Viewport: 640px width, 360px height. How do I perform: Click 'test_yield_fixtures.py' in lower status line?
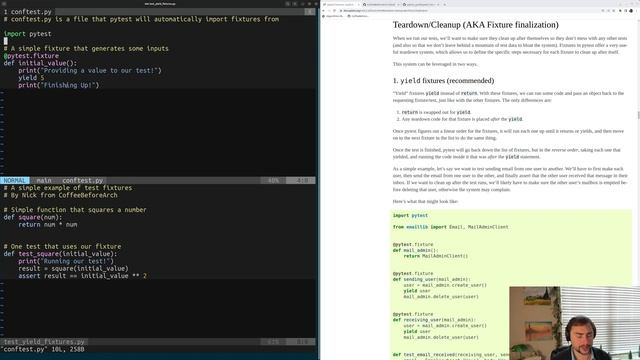click(44, 342)
